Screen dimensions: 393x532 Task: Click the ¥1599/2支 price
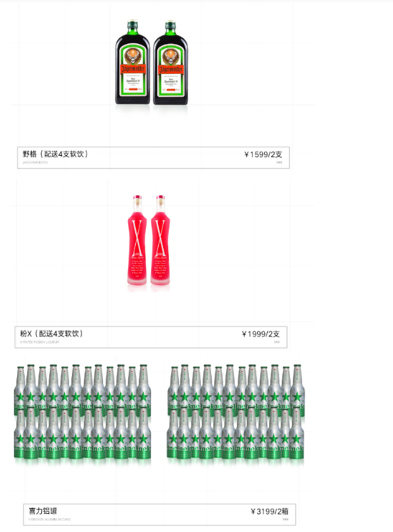[263, 155]
